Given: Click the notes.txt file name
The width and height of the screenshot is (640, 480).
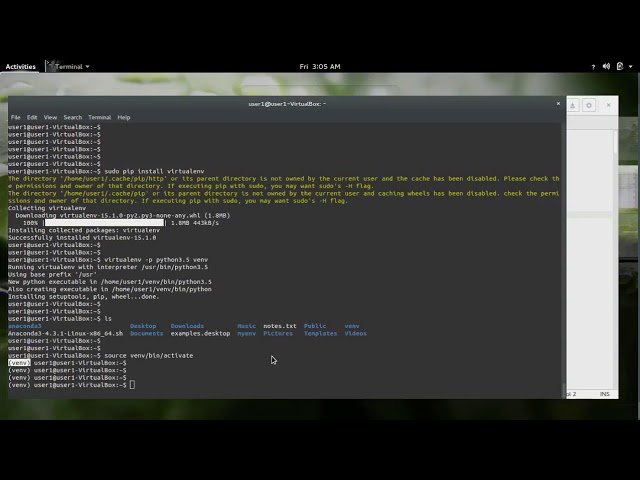Looking at the screenshot, I should (x=280, y=326).
